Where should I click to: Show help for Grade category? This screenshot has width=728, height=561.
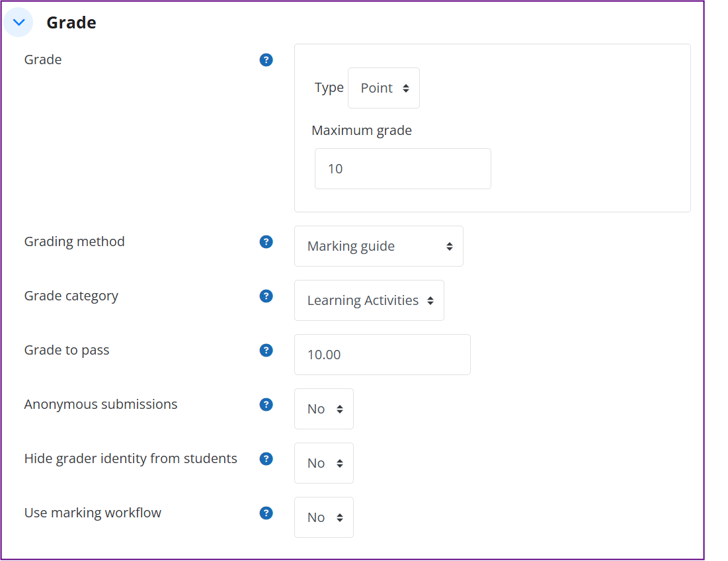tap(266, 296)
